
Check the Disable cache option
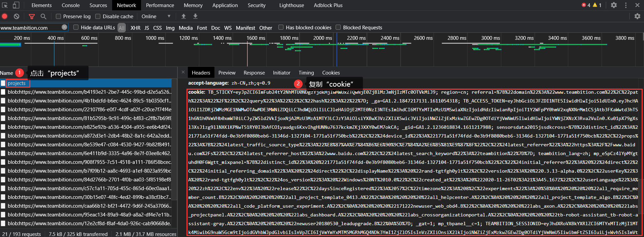coord(98,16)
